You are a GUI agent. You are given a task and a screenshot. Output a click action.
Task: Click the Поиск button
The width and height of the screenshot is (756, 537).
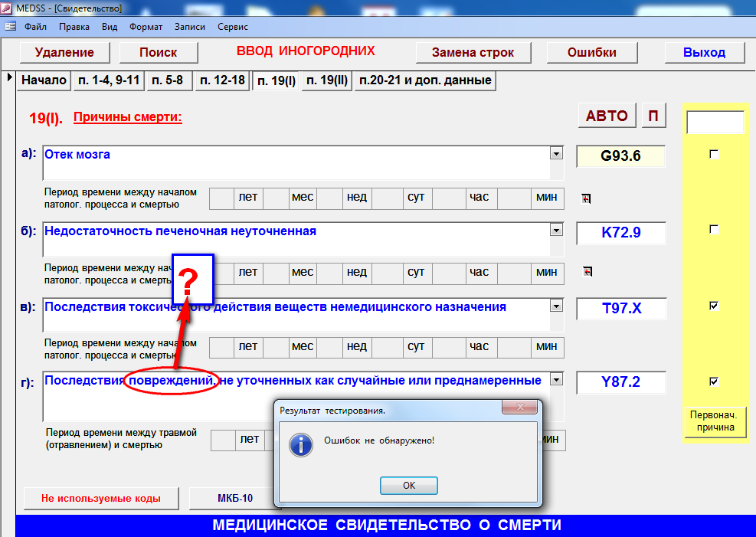(x=158, y=53)
